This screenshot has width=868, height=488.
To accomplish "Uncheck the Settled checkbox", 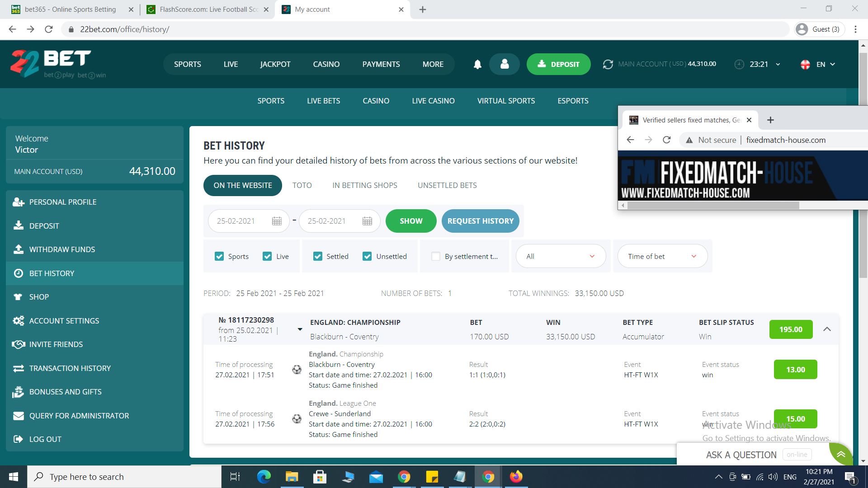I will point(318,257).
